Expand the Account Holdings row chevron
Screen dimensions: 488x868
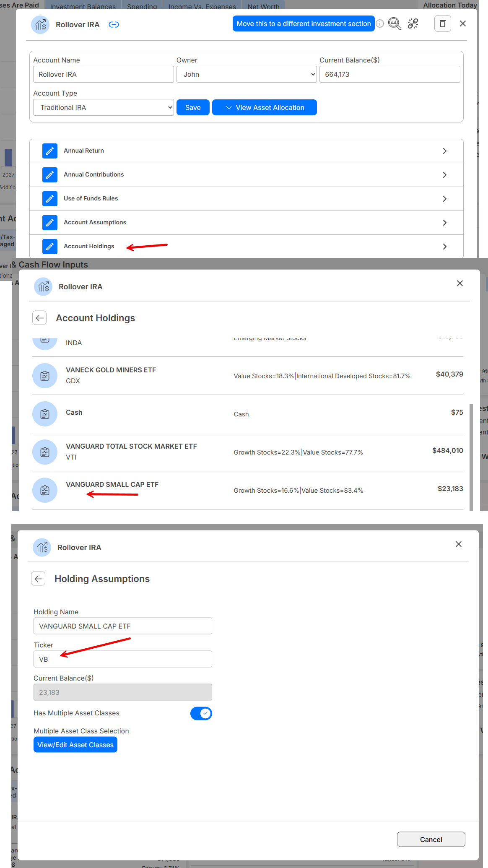[445, 247]
